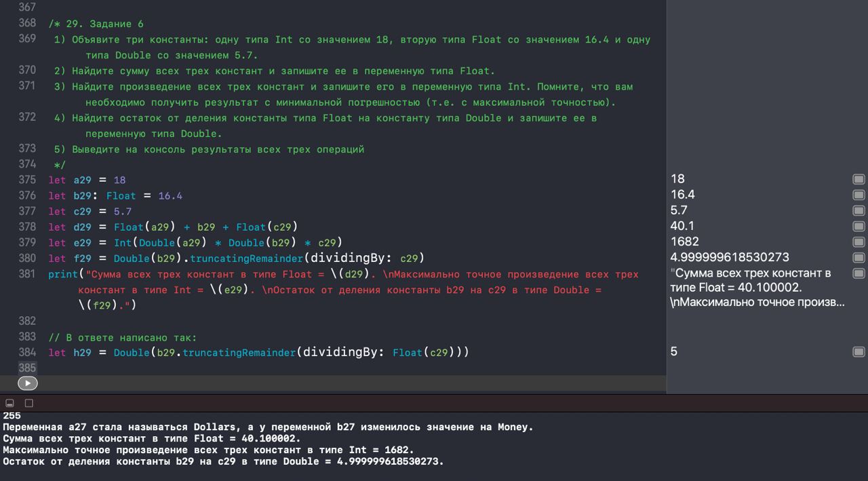Screen dimensions: 868x481
Task: Run playground with the play button at line 385
Action: [x=27, y=383]
